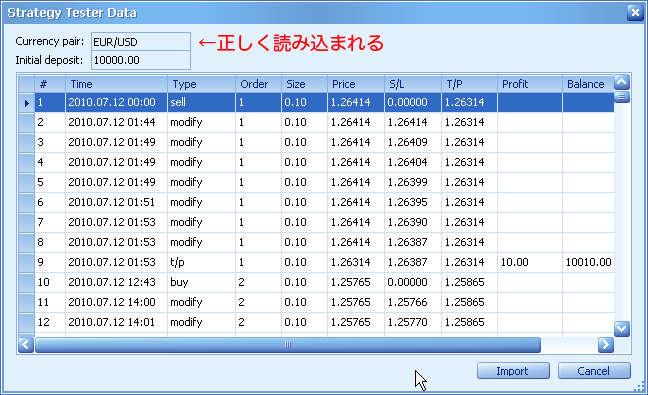Click the vertical scrollbar down arrow
This screenshot has width=648, height=395.
click(x=622, y=329)
